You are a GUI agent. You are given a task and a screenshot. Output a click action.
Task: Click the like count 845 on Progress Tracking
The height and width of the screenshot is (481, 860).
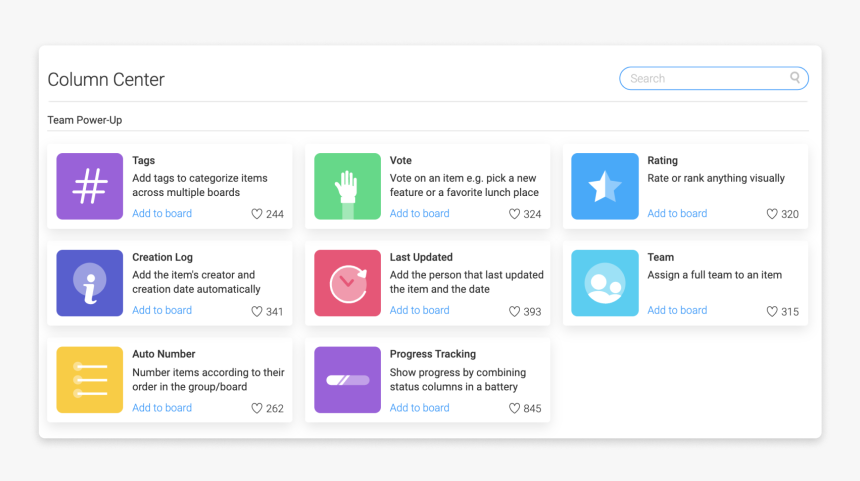coord(532,409)
